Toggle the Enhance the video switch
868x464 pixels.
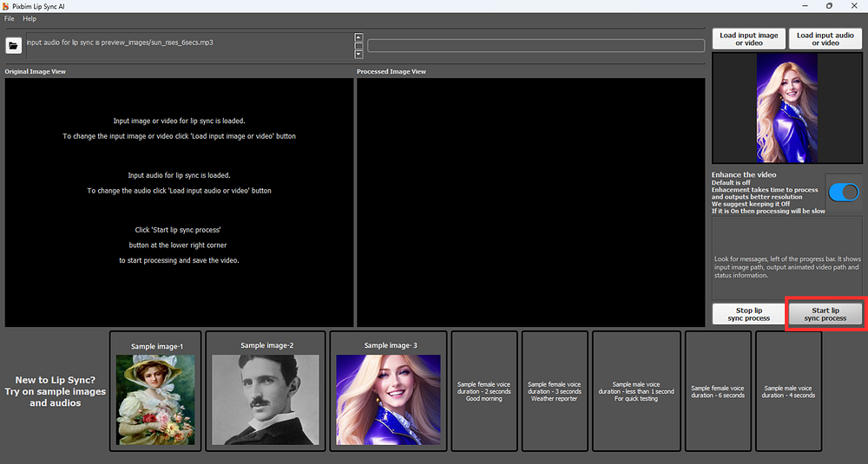click(844, 193)
